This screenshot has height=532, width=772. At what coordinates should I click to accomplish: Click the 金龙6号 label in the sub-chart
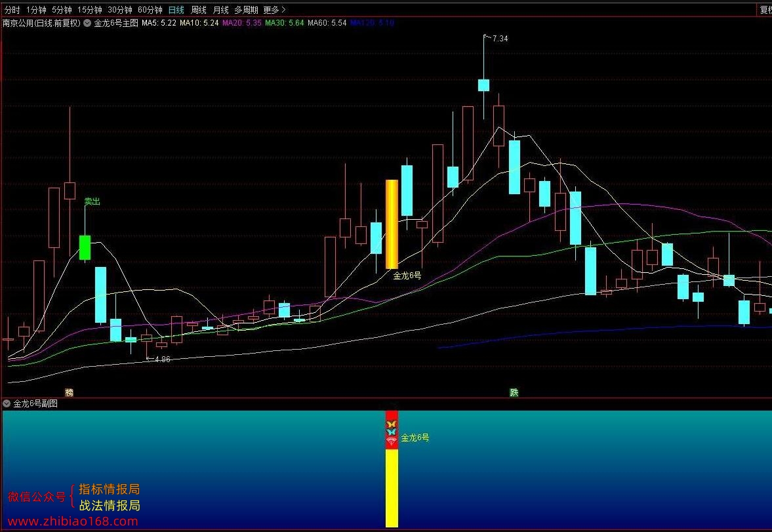[x=415, y=438]
